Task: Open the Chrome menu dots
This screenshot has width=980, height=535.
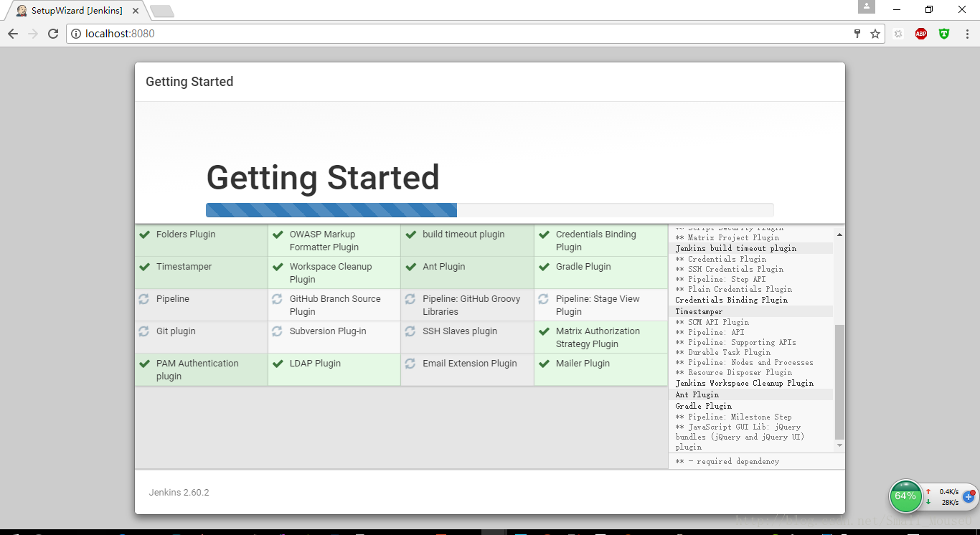Action: [x=966, y=34]
